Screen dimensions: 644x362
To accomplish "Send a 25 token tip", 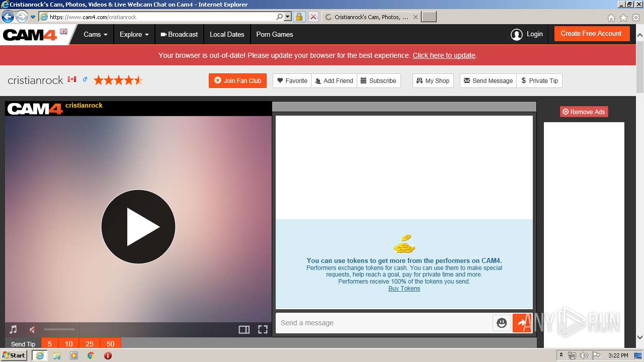I will [90, 344].
